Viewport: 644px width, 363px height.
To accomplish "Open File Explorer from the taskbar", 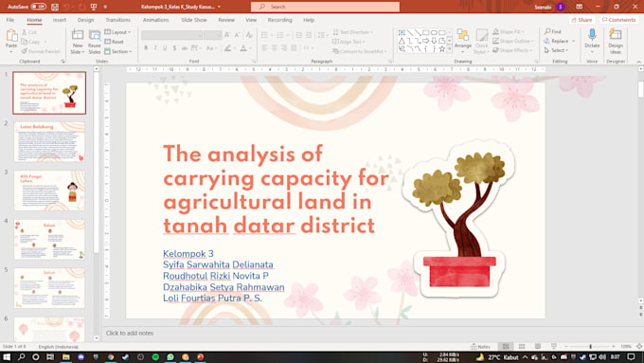I will pyautogui.click(x=65, y=356).
